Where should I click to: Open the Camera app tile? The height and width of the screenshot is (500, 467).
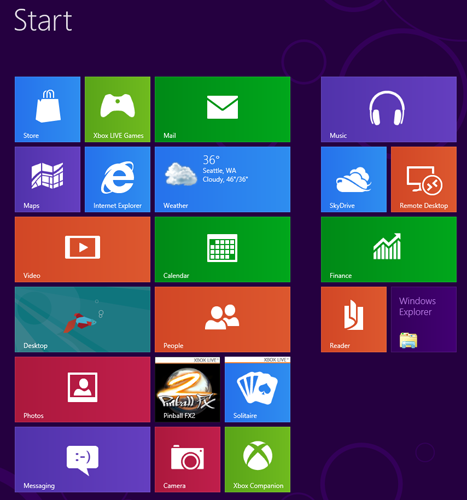point(188,459)
